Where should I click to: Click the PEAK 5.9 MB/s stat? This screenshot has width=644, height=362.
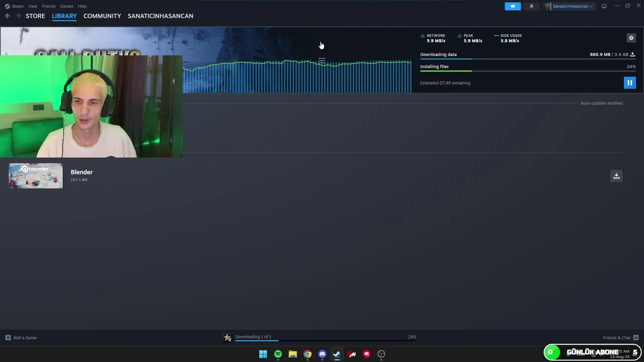tap(470, 38)
